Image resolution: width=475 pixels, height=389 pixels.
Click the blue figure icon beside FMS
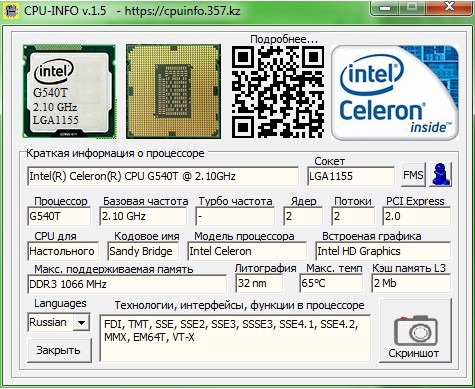[x=441, y=174]
